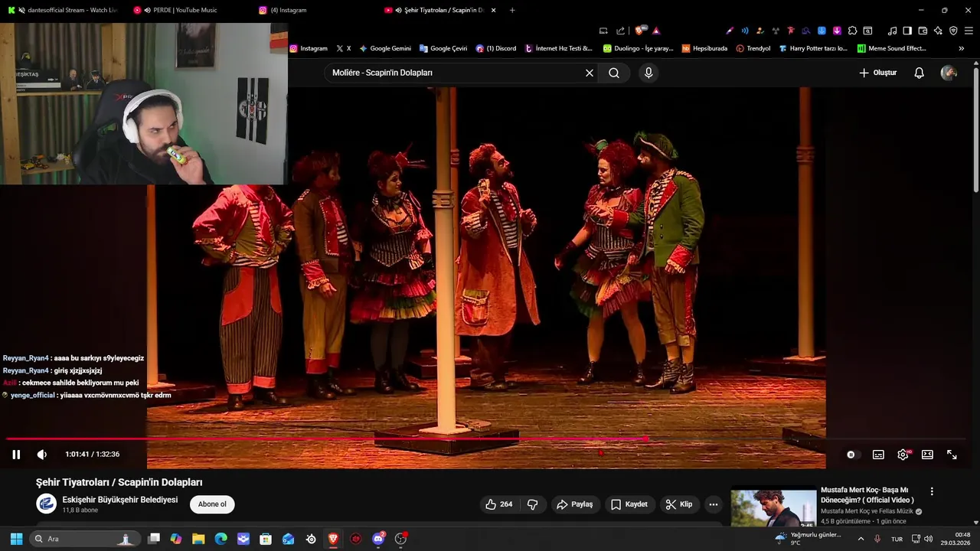Open the Mustafa Mert Koç video thumbnail
The width and height of the screenshot is (980, 551).
click(773, 508)
